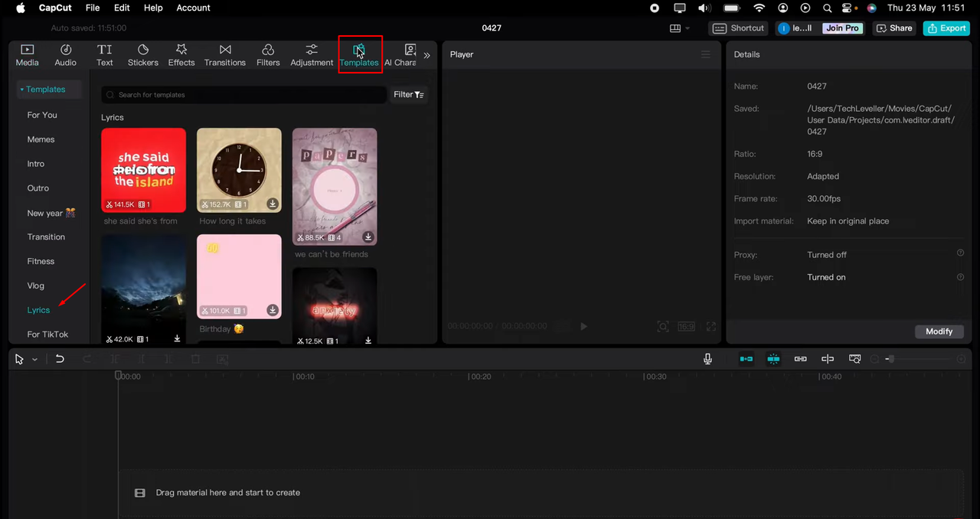Toggle auto snapping in timeline
This screenshot has height=519, width=980.
point(773,359)
